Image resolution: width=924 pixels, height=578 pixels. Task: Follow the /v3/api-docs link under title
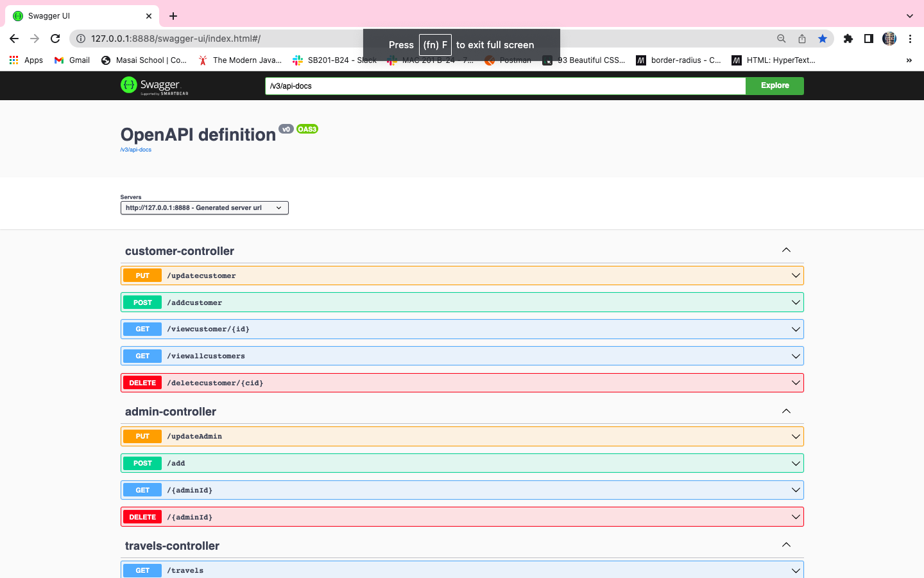point(136,150)
